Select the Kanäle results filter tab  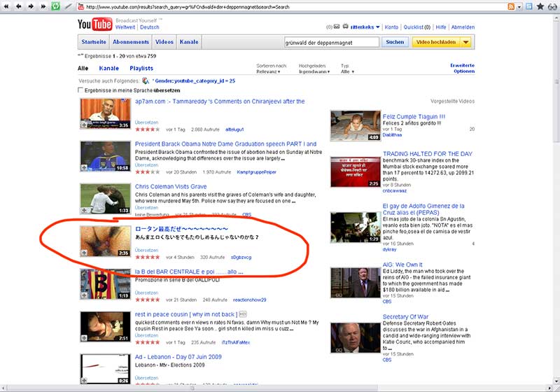point(109,68)
